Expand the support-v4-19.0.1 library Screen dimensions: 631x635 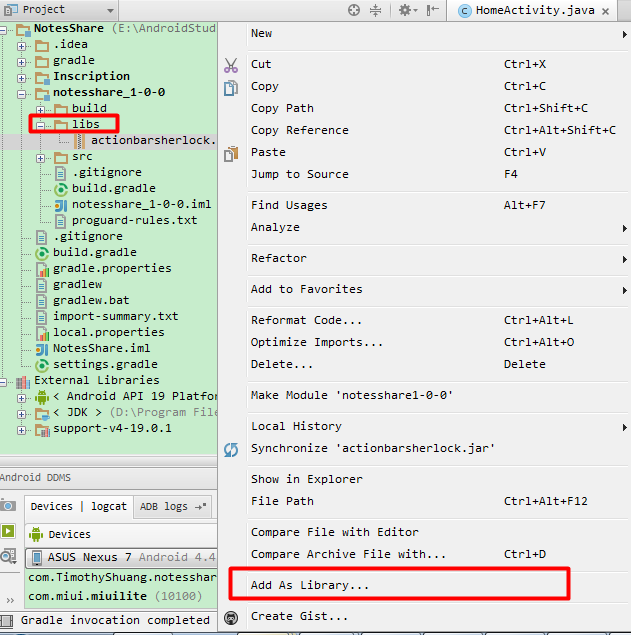22,430
